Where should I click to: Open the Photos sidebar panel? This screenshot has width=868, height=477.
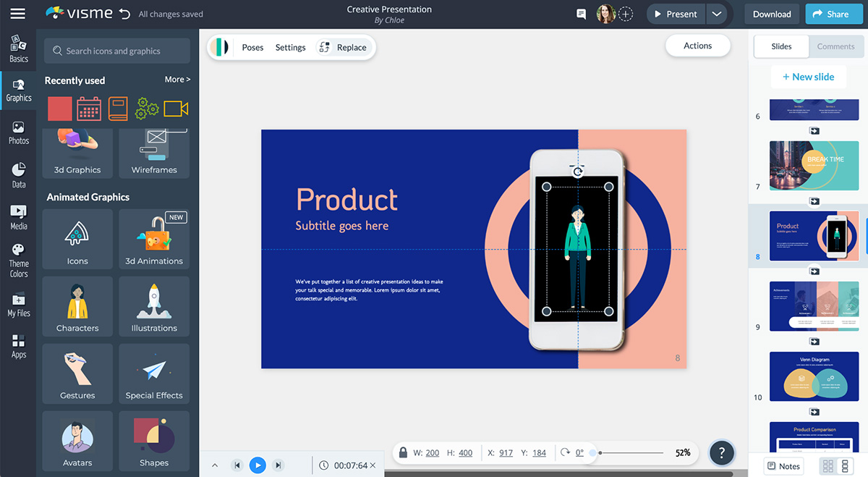(19, 133)
